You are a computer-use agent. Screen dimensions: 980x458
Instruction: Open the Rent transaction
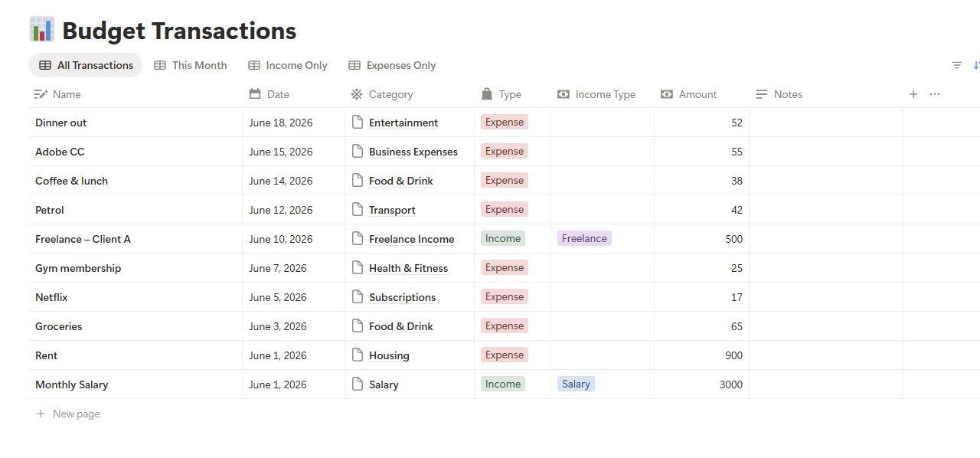[x=46, y=355]
